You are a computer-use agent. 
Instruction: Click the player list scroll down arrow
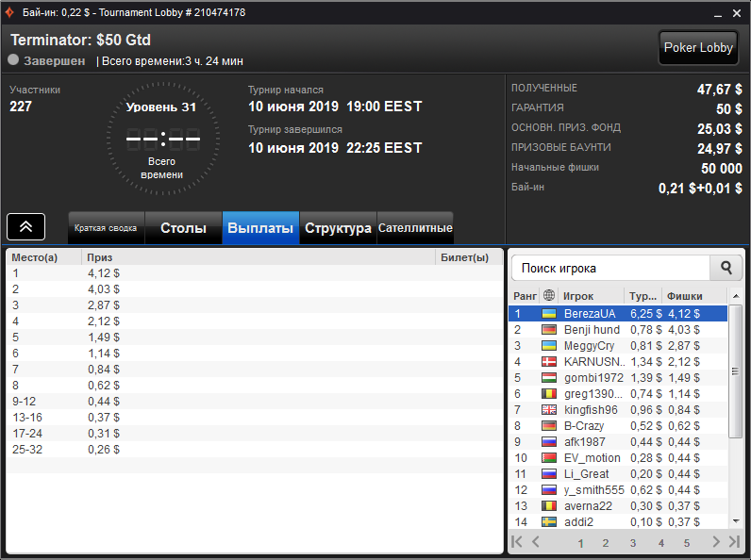(736, 521)
